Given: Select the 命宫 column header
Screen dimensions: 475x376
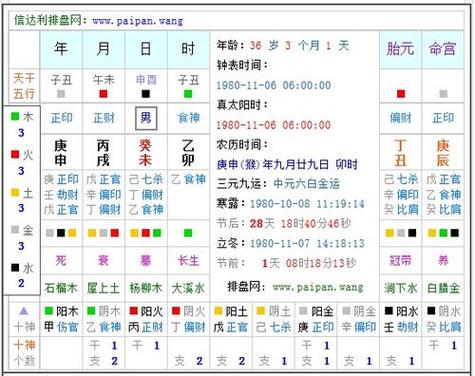Looking at the screenshot, I should (x=443, y=49).
